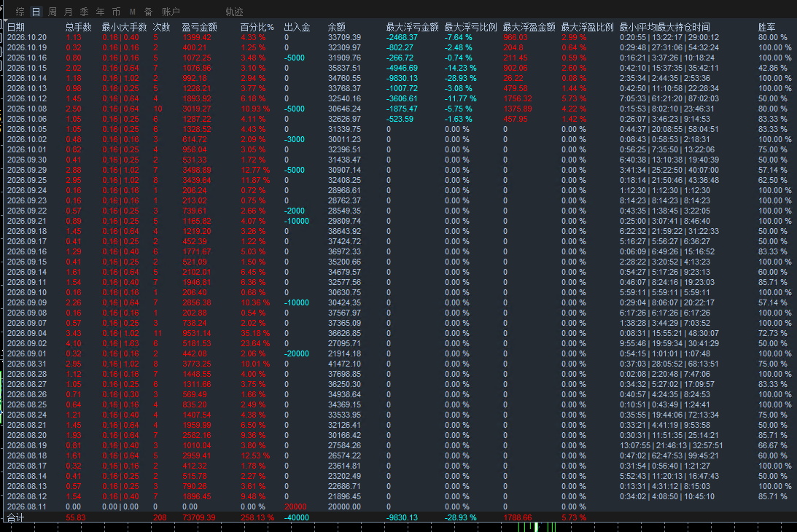Click profit value 9531.14
The width and height of the screenshot is (797, 532).
(x=197, y=333)
